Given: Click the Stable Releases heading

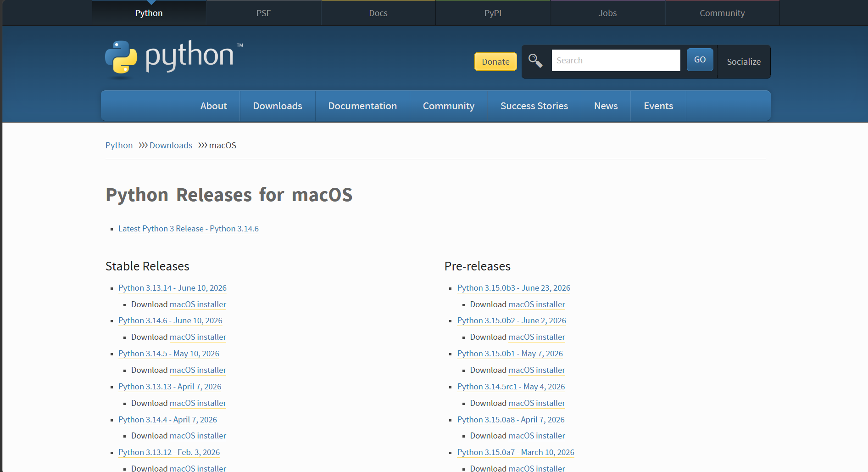Looking at the screenshot, I should pos(147,266).
